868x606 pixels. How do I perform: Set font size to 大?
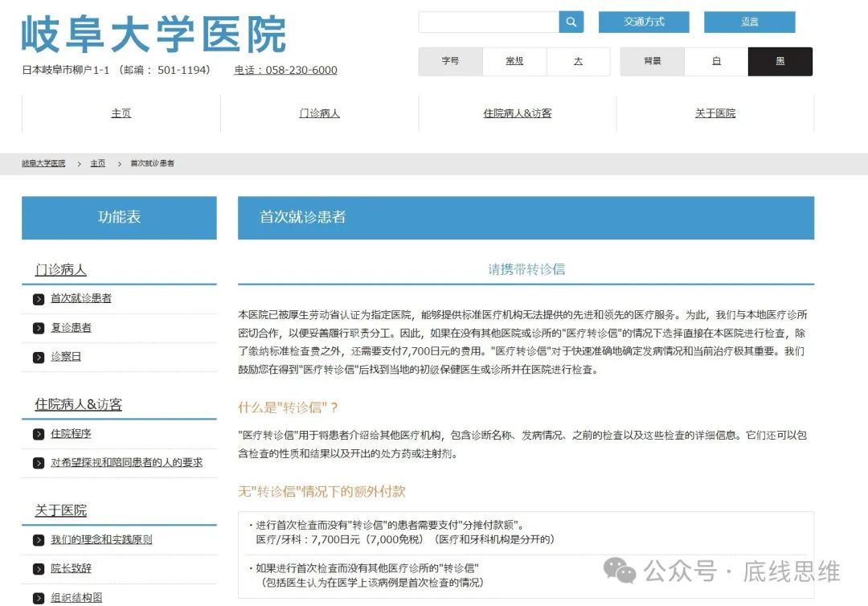pyautogui.click(x=578, y=61)
